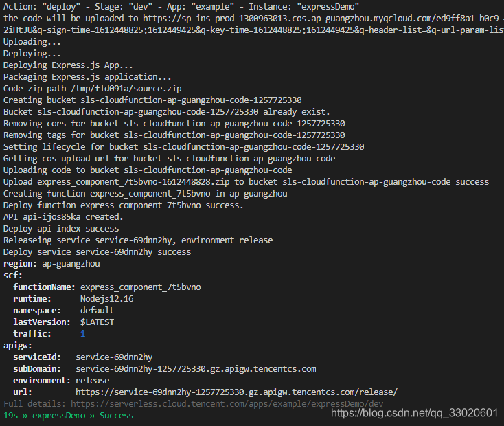This screenshot has height=426, width=504.
Task: Click the lastVersion value $LATEST
Action: tap(97, 322)
